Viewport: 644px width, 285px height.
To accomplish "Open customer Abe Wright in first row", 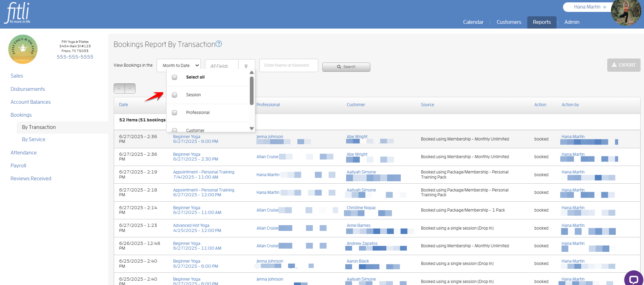I will pyautogui.click(x=357, y=137).
